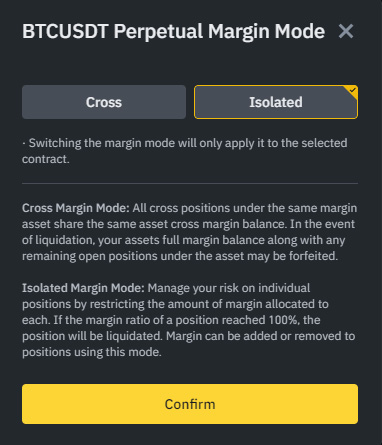The width and height of the screenshot is (382, 445).
Task: Select the Isolated margin mode option
Action: coord(276,102)
